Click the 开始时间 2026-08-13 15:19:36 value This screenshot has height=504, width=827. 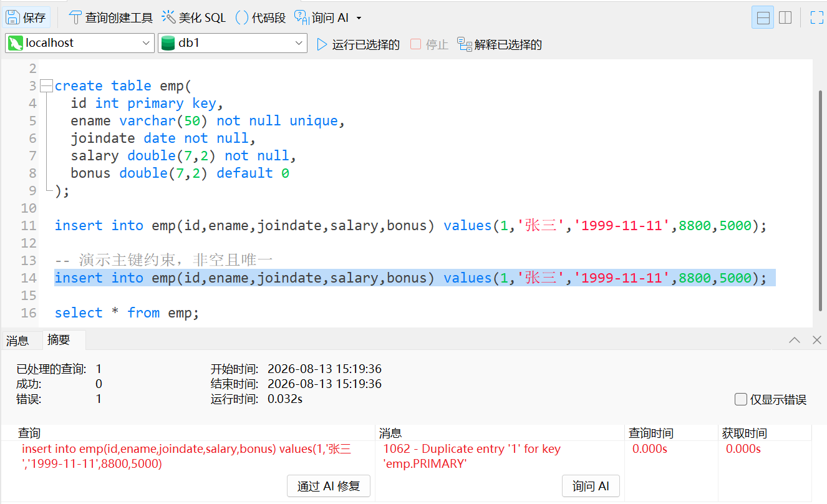pos(324,369)
